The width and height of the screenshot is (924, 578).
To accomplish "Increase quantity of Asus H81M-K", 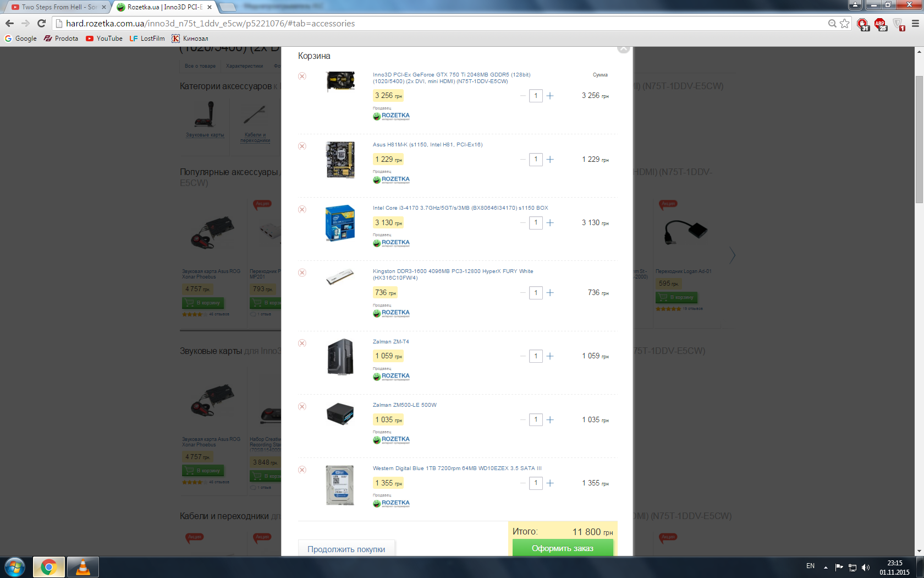I will tap(550, 160).
